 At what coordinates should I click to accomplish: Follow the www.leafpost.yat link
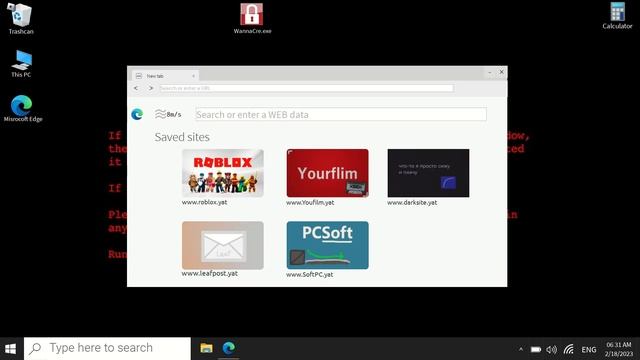210,274
